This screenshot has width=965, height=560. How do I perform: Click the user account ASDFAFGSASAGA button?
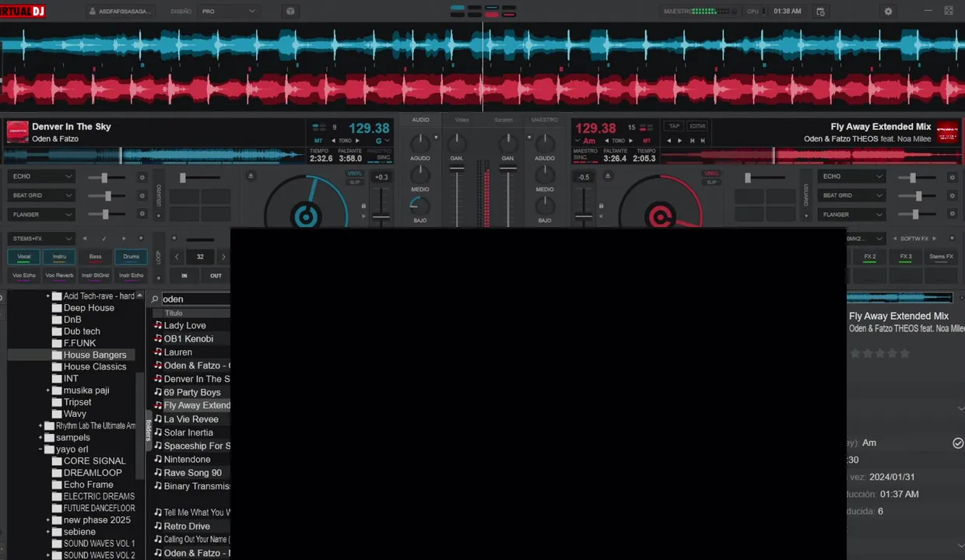pos(121,11)
